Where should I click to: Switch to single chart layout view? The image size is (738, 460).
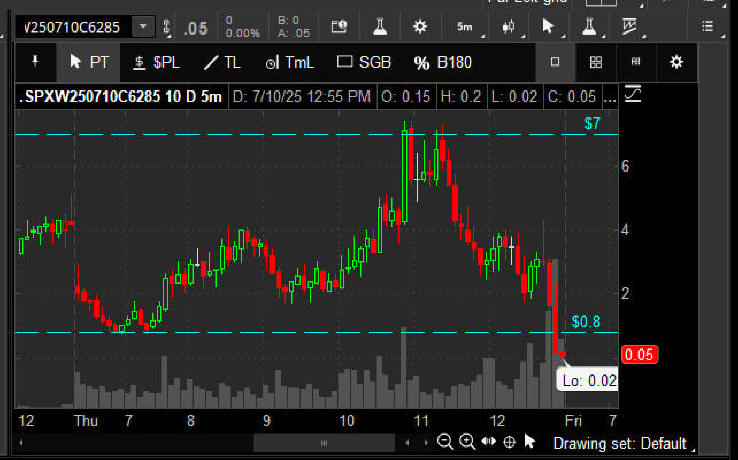[555, 62]
